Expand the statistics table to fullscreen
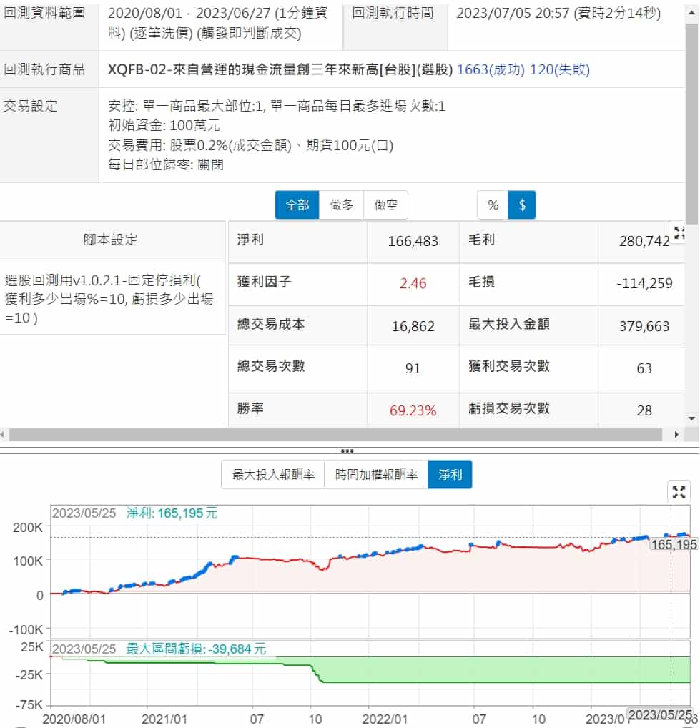The image size is (700, 728). pos(679,233)
